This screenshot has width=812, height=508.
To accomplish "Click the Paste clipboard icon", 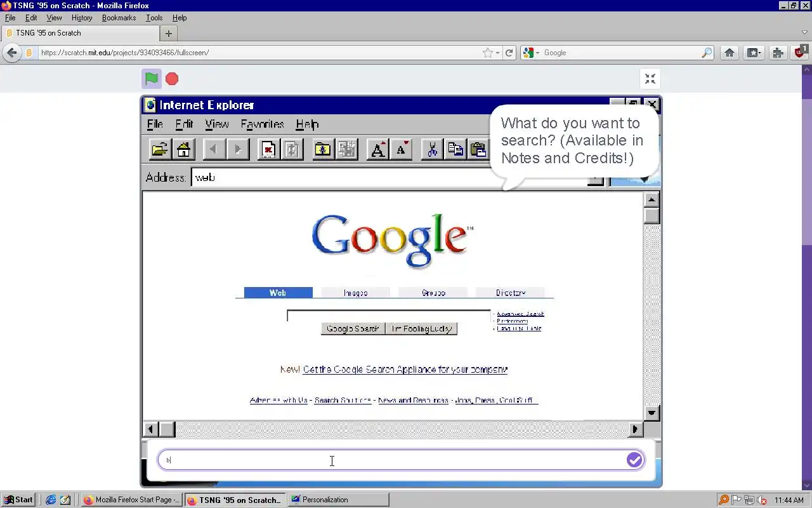I will 478,150.
